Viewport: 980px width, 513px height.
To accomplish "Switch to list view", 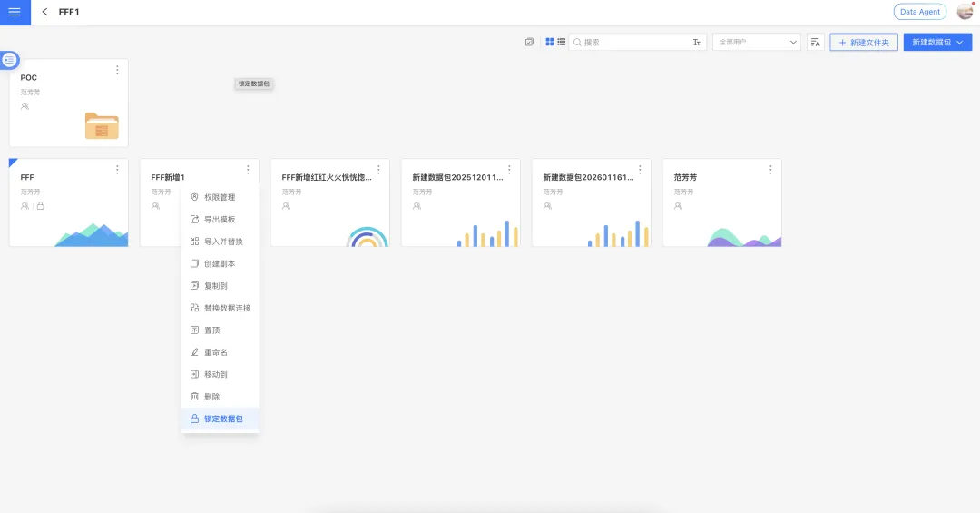I will tap(562, 42).
